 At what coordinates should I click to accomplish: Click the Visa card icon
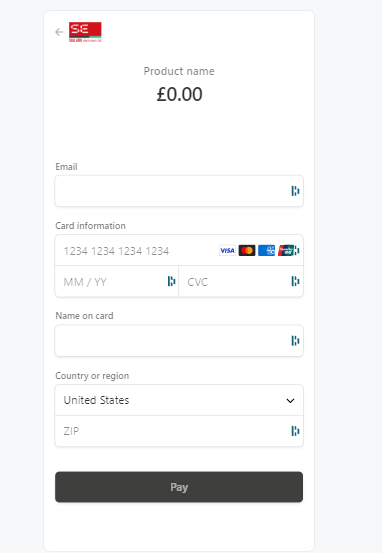[228, 250]
